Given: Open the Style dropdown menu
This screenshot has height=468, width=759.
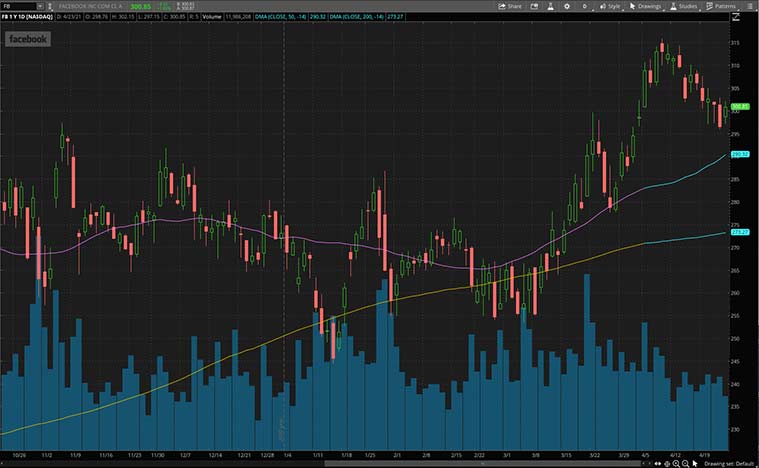Looking at the screenshot, I should click(x=610, y=6).
